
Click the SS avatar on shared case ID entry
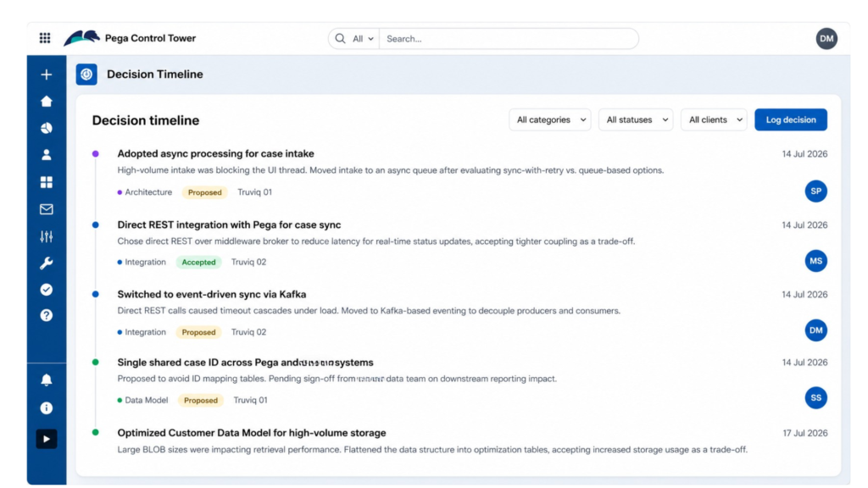pyautogui.click(x=816, y=398)
